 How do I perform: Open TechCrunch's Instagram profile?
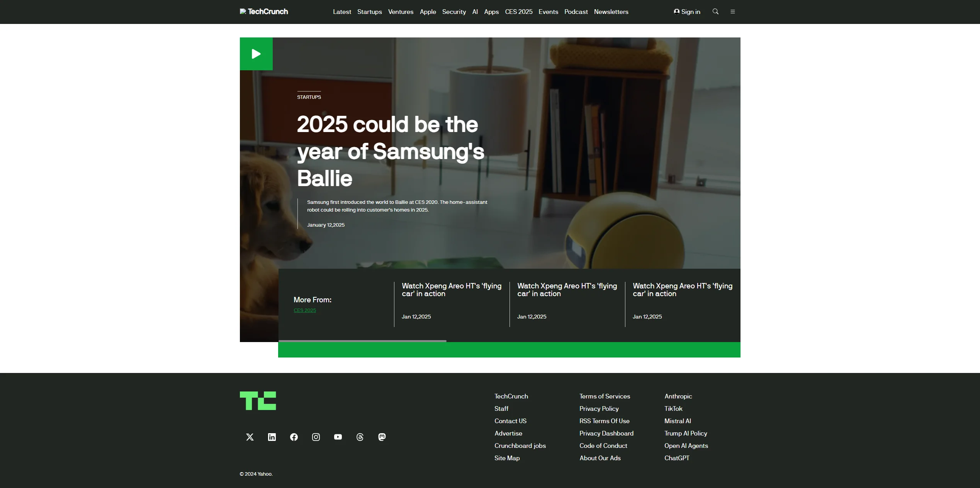pyautogui.click(x=316, y=437)
